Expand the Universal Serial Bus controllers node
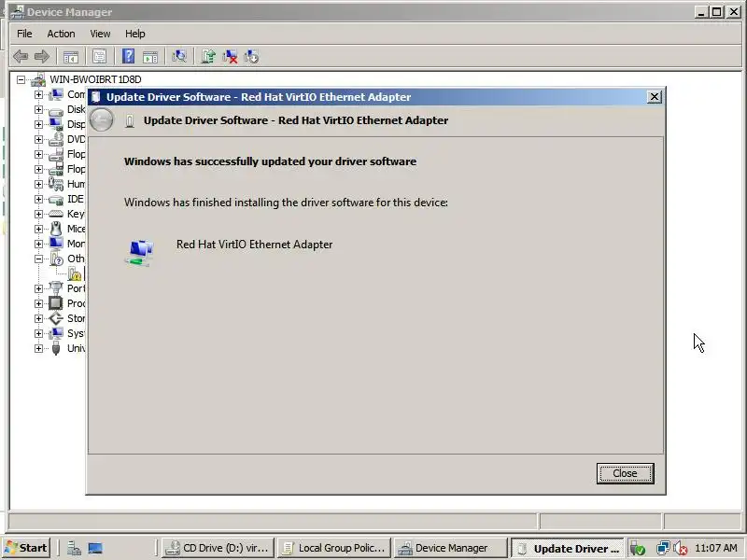747x560 pixels. click(x=38, y=348)
